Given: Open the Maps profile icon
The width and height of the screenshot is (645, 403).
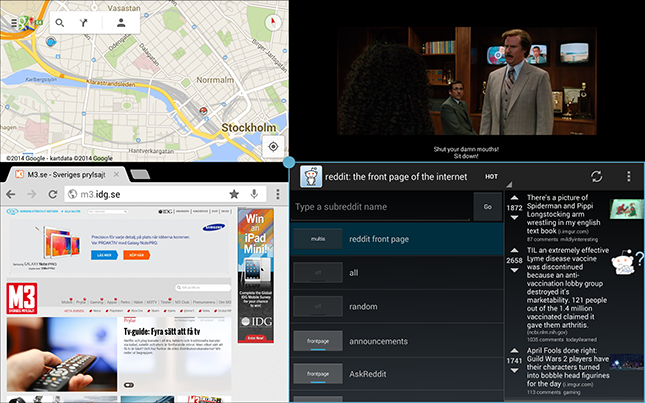Looking at the screenshot, I should [121, 21].
